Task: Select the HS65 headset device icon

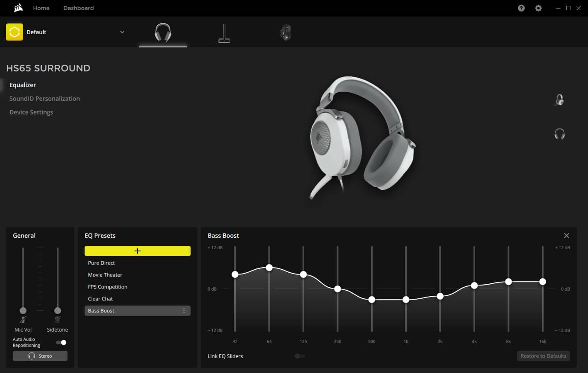Action: pos(163,32)
